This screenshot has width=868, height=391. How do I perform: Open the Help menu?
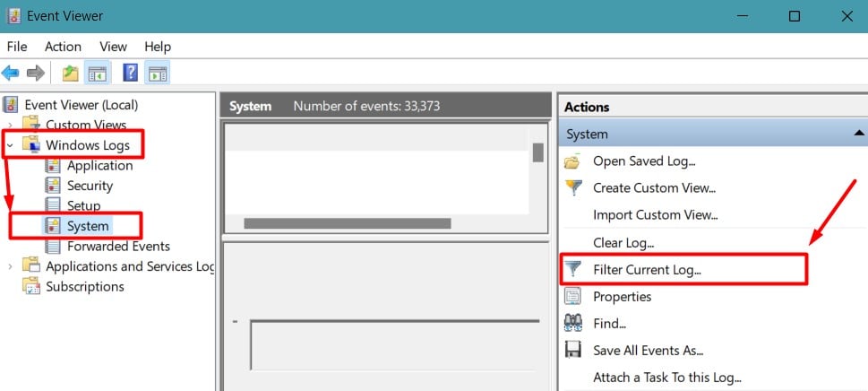tap(158, 47)
